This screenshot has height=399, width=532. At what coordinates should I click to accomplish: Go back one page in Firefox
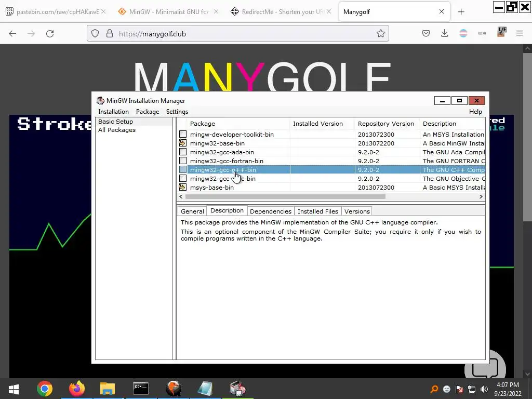(x=12, y=34)
